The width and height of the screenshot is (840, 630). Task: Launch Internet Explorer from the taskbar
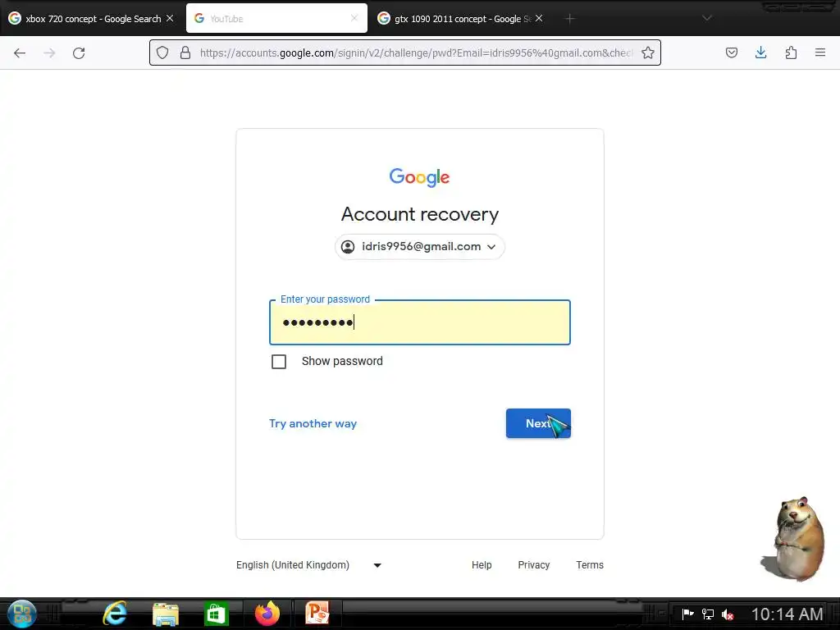point(115,614)
